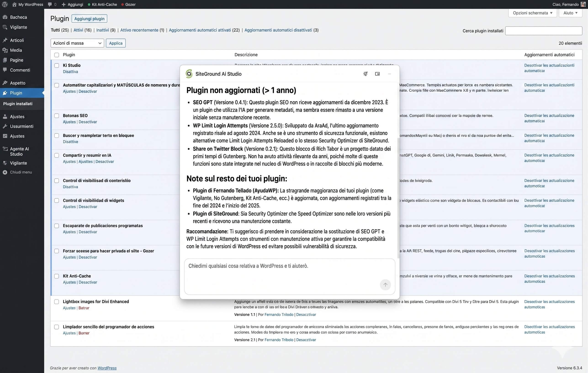Select Compartir y resumir en IA checkbox
Viewport: 588px width, 373px height.
coord(57,155)
